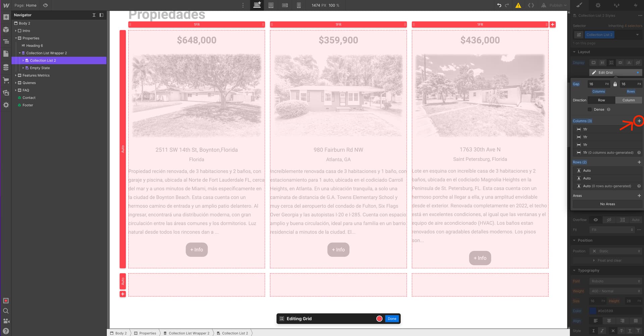Screen dimensions: 644x336
Task: Click the red add-column plus on canvas
Action: pyautogui.click(x=553, y=24)
